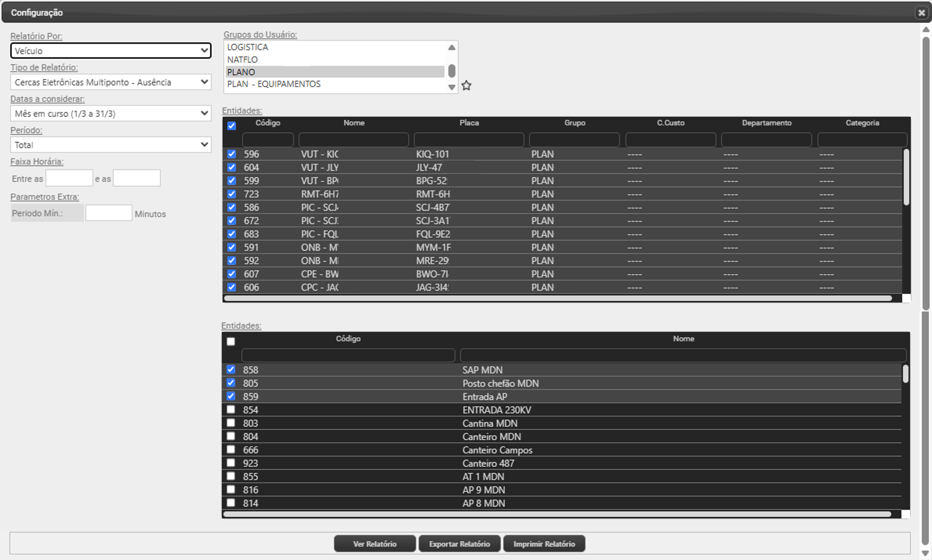
Task: Click the Placa filter field in vehicles table
Action: (x=469, y=140)
